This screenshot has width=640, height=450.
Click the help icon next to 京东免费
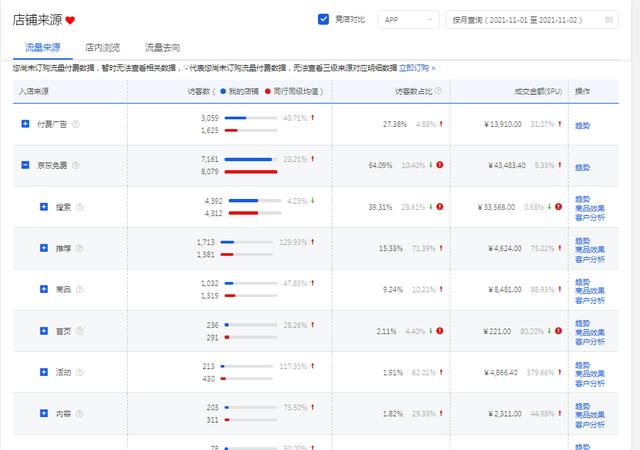click(x=76, y=165)
